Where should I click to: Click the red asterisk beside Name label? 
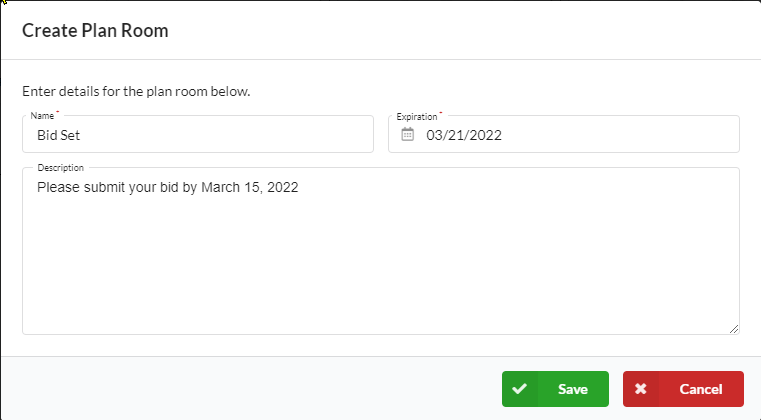point(57,112)
